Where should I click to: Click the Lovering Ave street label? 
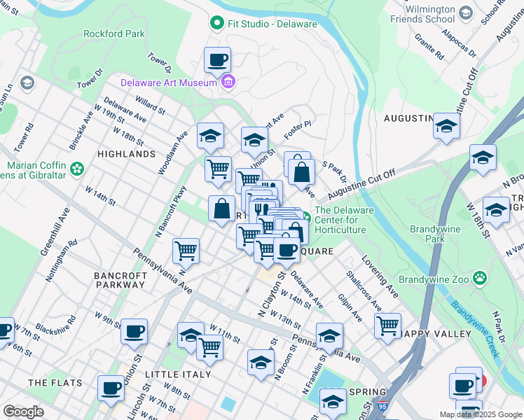pyautogui.click(x=380, y=276)
